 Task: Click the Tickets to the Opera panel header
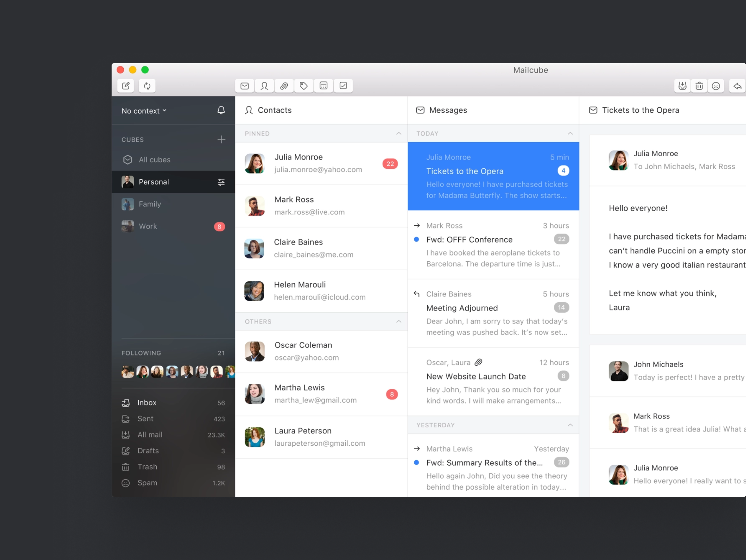pyautogui.click(x=662, y=110)
